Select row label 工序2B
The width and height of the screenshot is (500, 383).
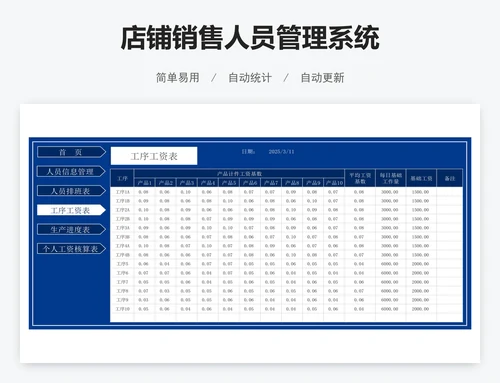[122, 219]
